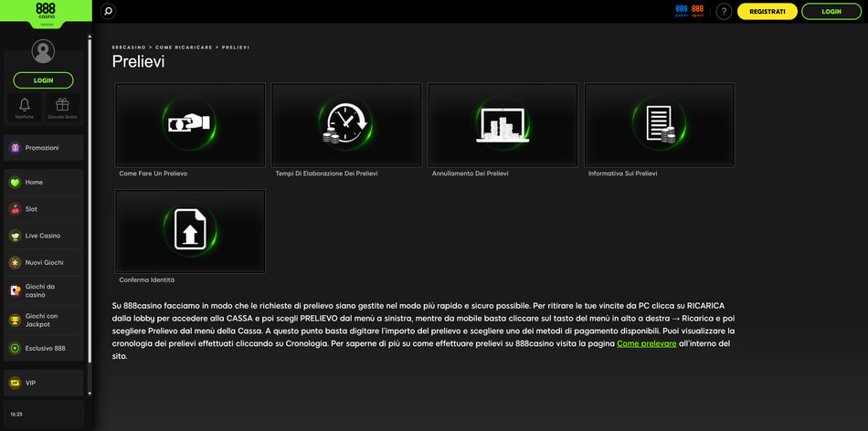This screenshot has width=868, height=431.
Task: Open Live Casino from sidebar
Action: 43,236
